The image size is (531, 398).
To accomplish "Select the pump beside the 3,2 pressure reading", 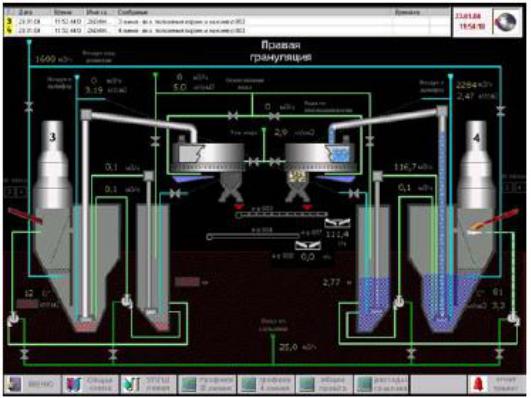I will tap(513, 318).
